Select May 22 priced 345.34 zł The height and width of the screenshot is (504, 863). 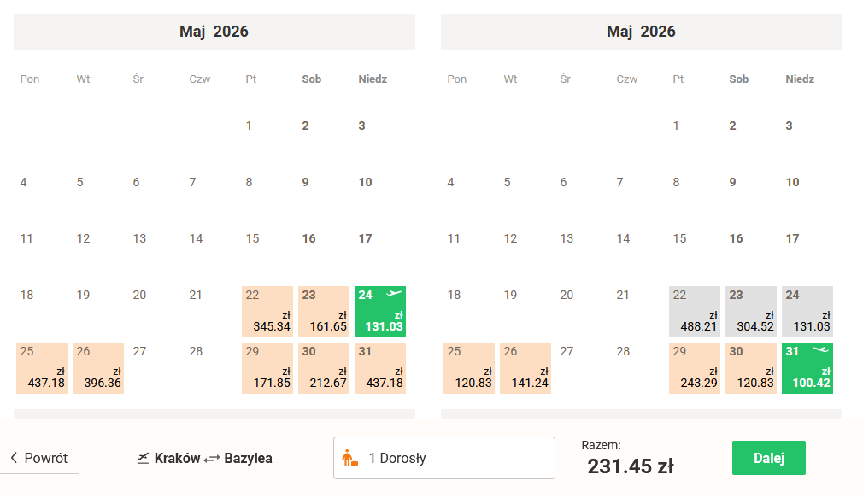click(267, 312)
